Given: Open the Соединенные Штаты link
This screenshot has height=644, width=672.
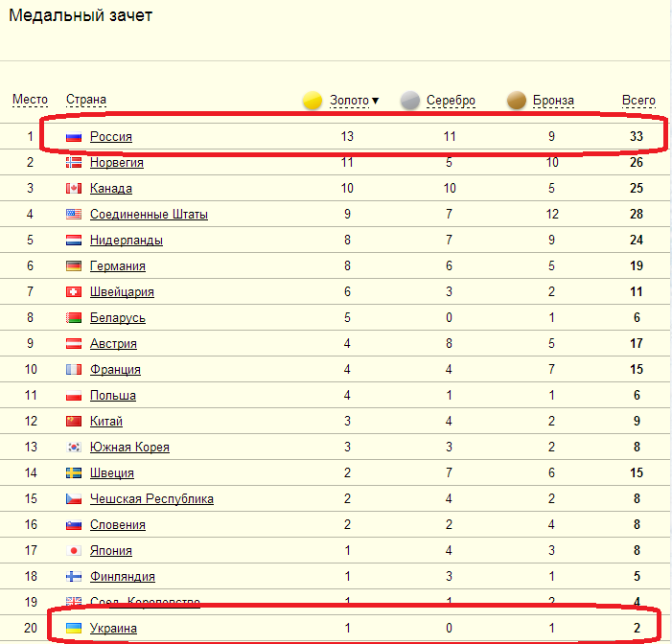Looking at the screenshot, I should pyautogui.click(x=149, y=215).
